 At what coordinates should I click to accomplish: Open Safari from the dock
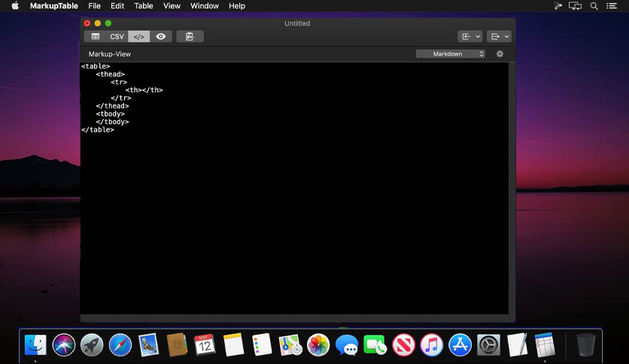point(120,344)
